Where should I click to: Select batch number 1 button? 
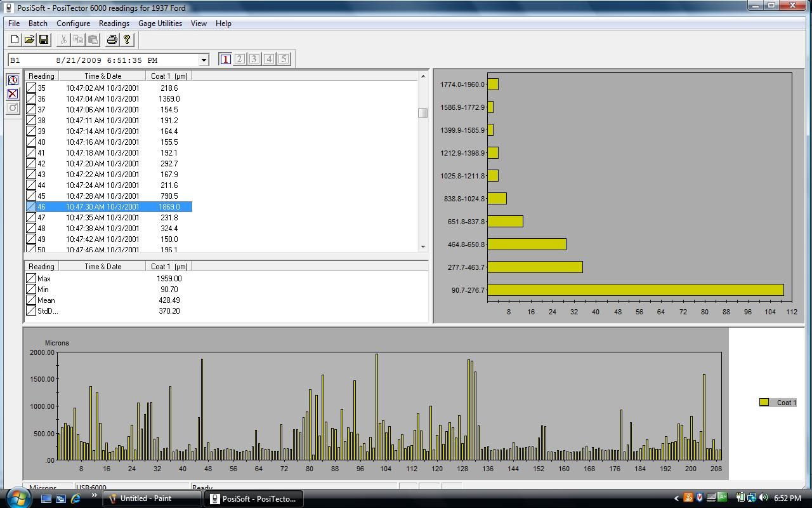[225, 59]
